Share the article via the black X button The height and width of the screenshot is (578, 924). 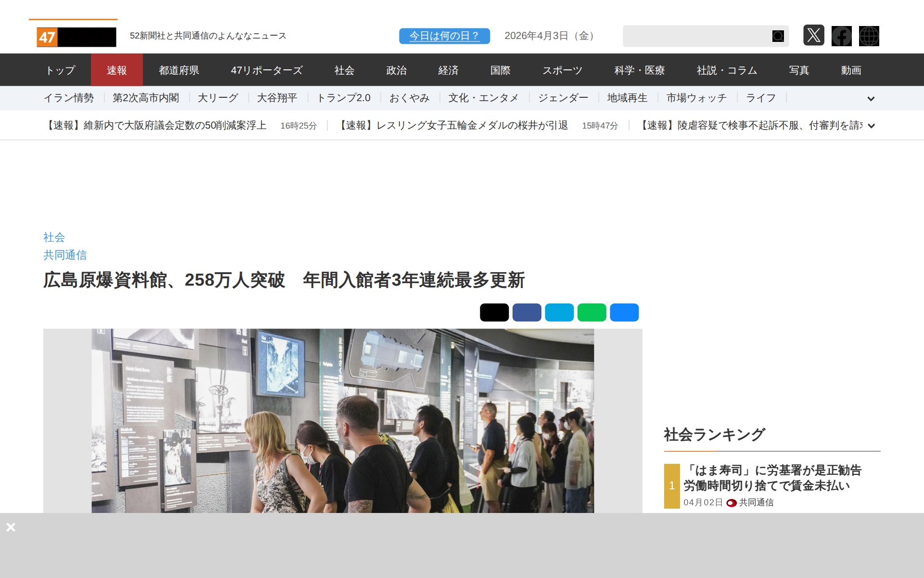tap(494, 312)
